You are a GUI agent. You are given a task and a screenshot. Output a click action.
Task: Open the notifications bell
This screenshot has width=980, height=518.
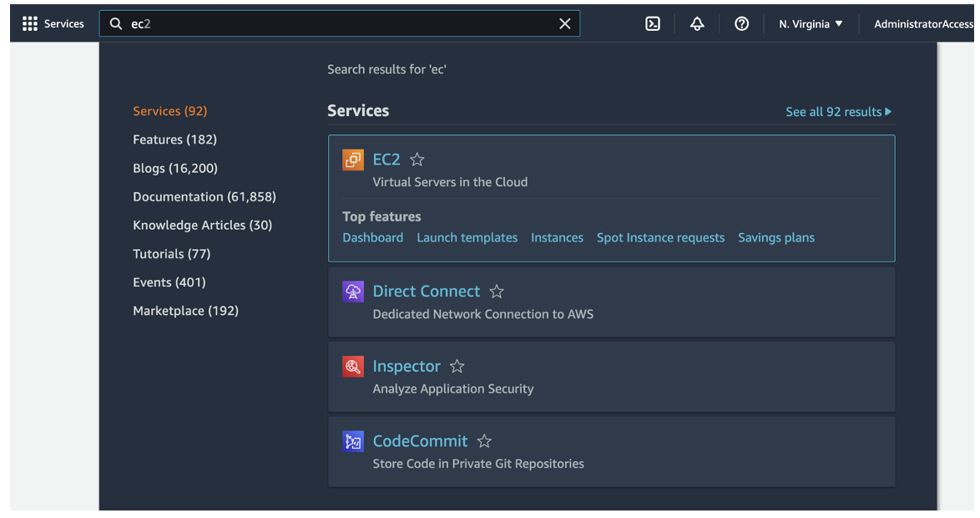(x=697, y=23)
